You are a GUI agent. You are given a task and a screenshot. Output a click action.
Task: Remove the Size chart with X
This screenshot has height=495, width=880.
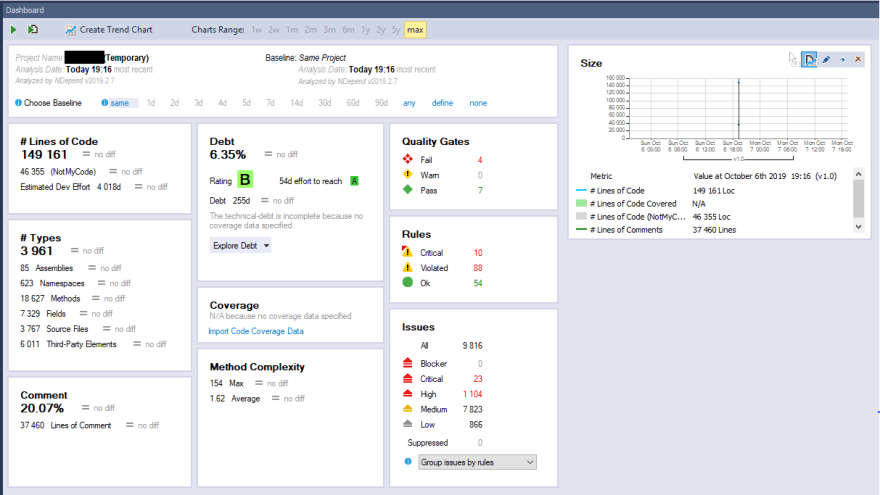coord(858,59)
